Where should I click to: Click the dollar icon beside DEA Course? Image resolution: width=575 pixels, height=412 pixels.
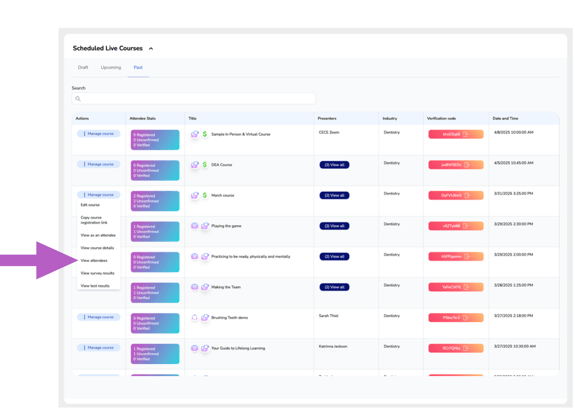click(205, 165)
